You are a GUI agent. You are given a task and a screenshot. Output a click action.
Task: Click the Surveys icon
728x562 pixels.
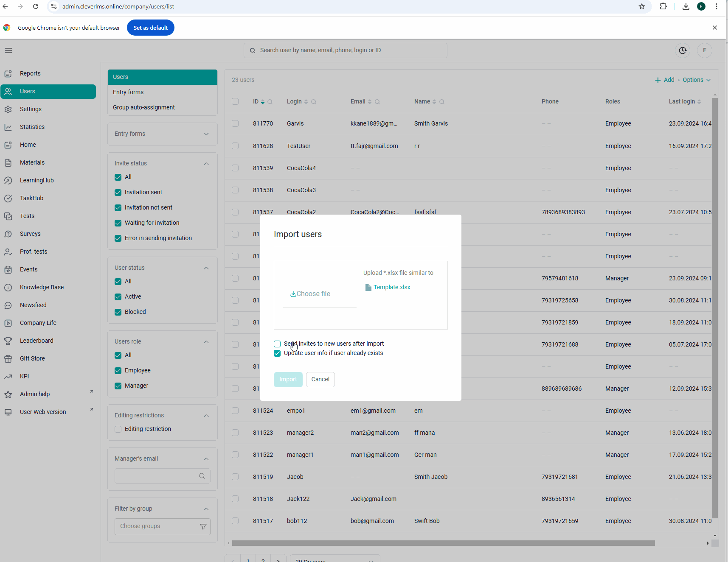point(8,234)
